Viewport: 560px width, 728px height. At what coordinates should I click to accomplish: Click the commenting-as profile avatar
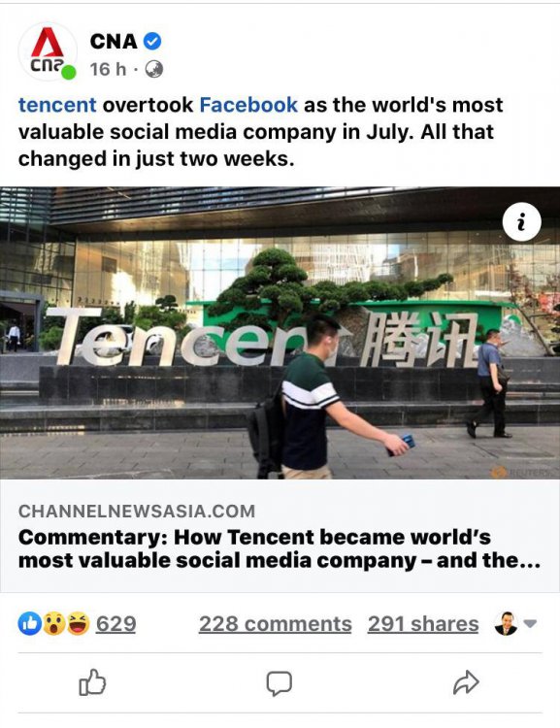click(506, 623)
